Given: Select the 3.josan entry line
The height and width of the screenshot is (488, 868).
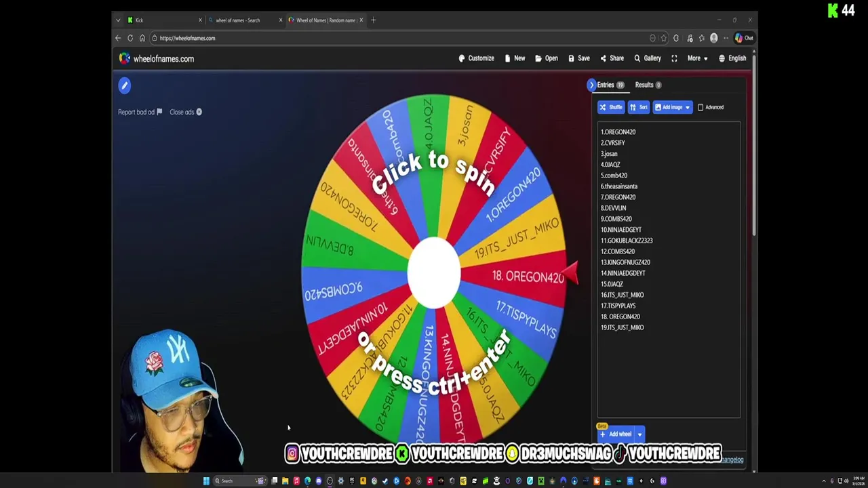Looking at the screenshot, I should point(609,154).
